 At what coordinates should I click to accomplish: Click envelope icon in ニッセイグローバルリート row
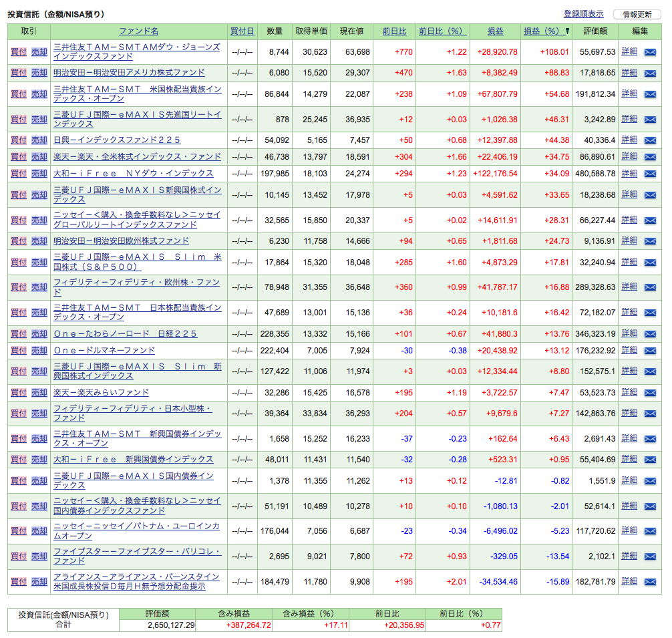click(650, 220)
